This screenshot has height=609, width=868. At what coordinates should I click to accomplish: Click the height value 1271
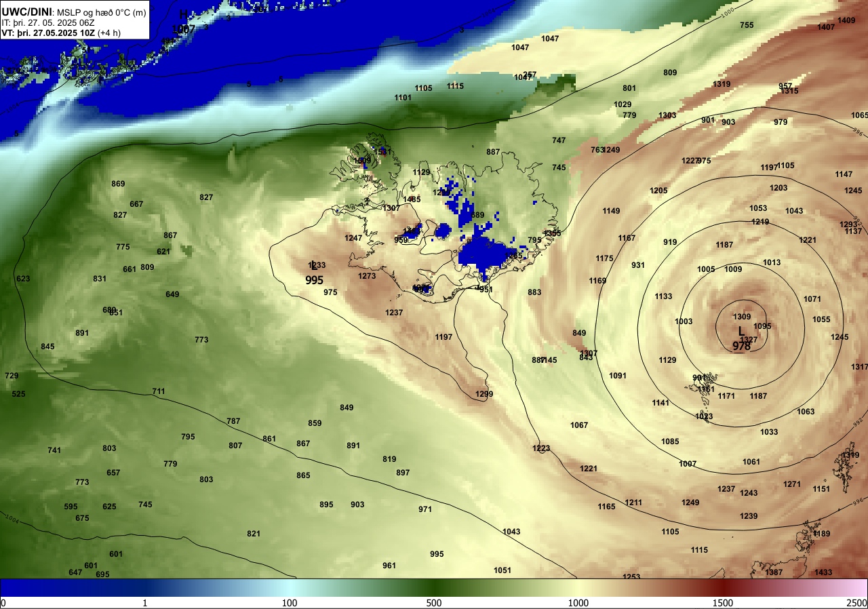coord(792,484)
